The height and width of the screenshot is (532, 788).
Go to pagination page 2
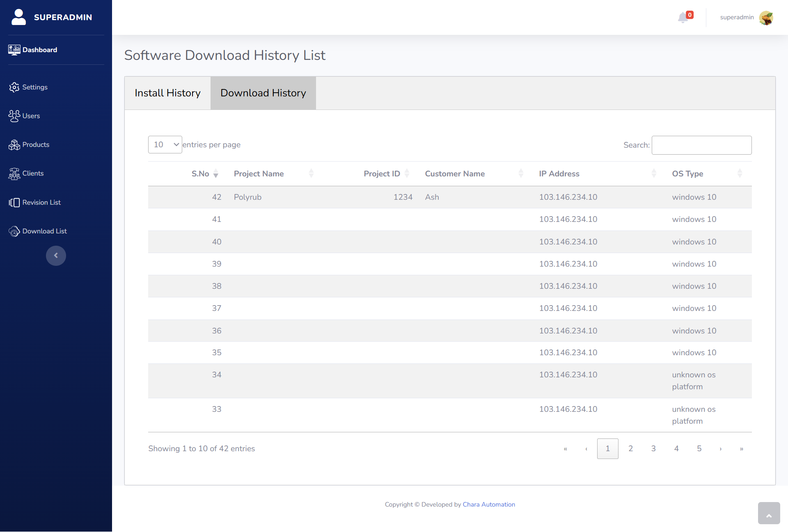(630, 449)
